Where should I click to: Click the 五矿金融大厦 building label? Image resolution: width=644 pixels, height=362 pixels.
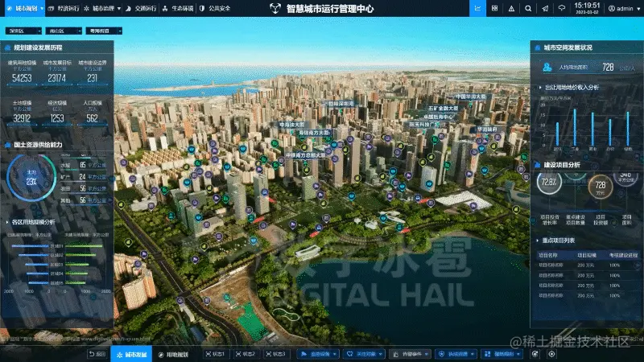443,109
